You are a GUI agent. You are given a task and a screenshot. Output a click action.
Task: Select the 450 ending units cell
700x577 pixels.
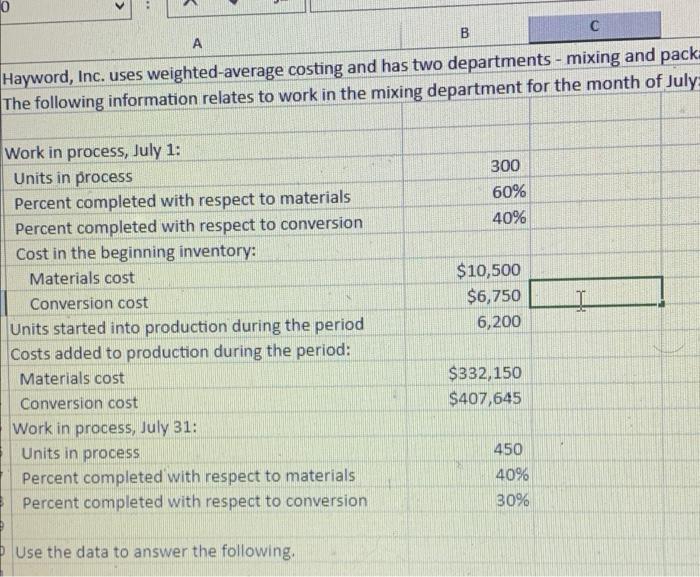508,449
